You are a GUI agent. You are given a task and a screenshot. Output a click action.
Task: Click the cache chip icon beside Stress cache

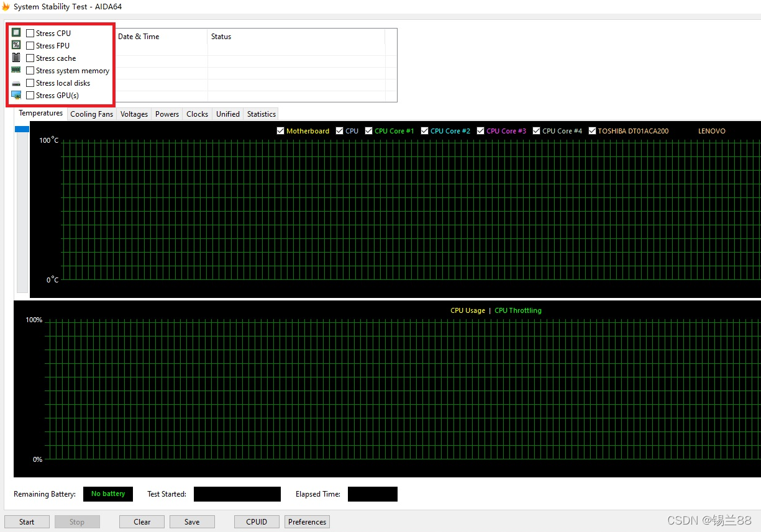16,58
